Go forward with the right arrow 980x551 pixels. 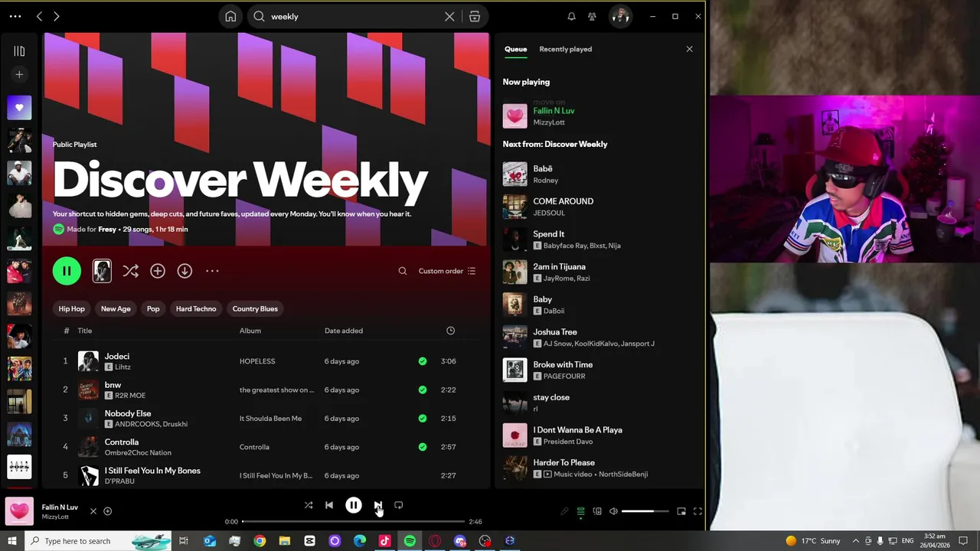56,16
